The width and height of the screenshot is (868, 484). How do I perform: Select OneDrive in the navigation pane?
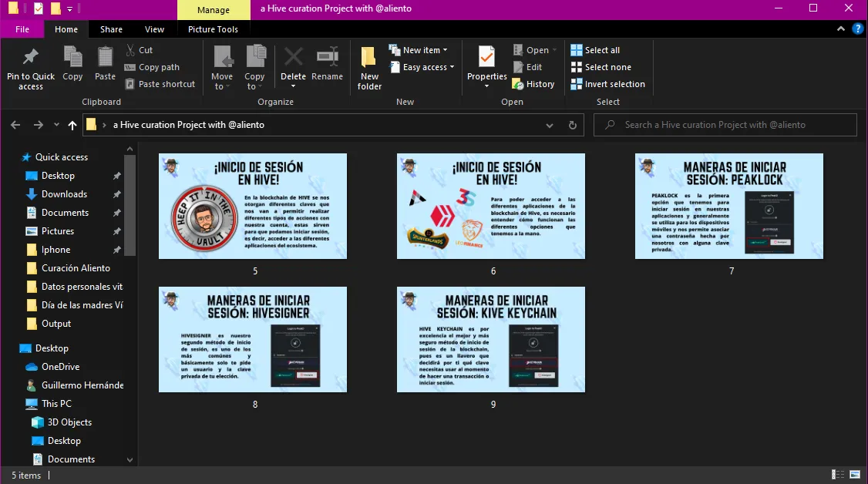pyautogui.click(x=60, y=367)
